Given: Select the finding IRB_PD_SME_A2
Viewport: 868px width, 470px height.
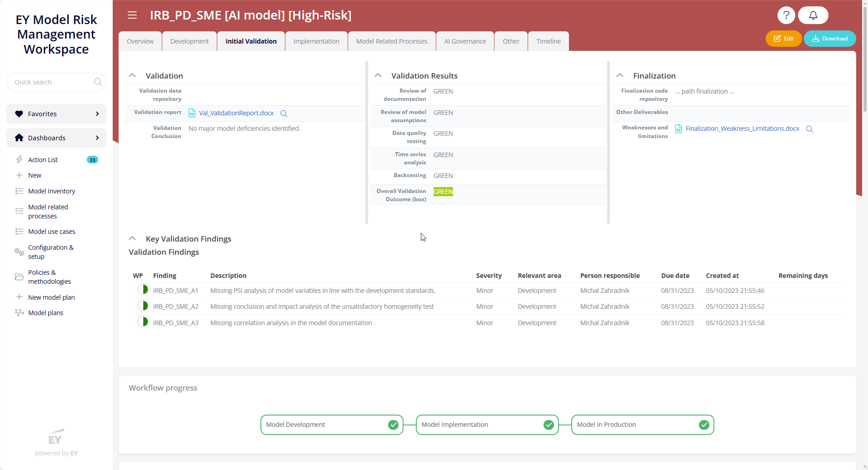Looking at the screenshot, I should [x=175, y=307].
